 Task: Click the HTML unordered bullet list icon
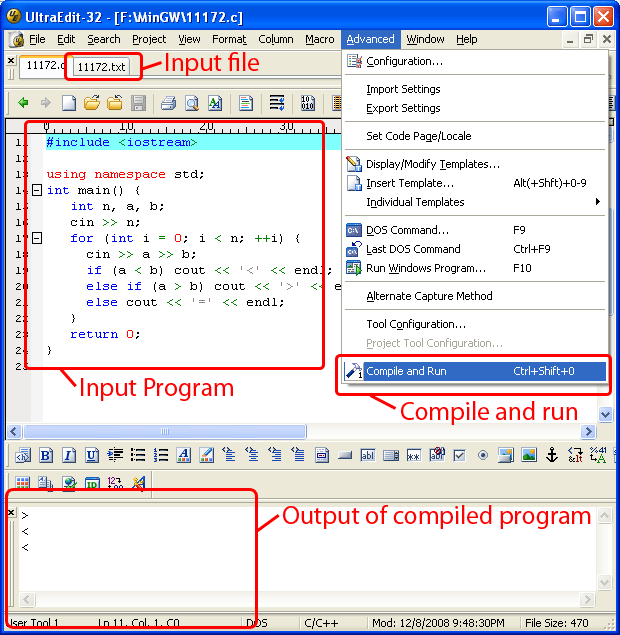pyautogui.click(x=138, y=455)
